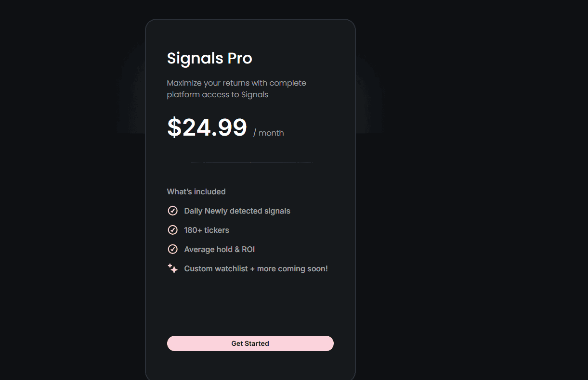Image resolution: width=588 pixels, height=380 pixels.
Task: Click the plan description under Signals Pro
Action: click(236, 89)
